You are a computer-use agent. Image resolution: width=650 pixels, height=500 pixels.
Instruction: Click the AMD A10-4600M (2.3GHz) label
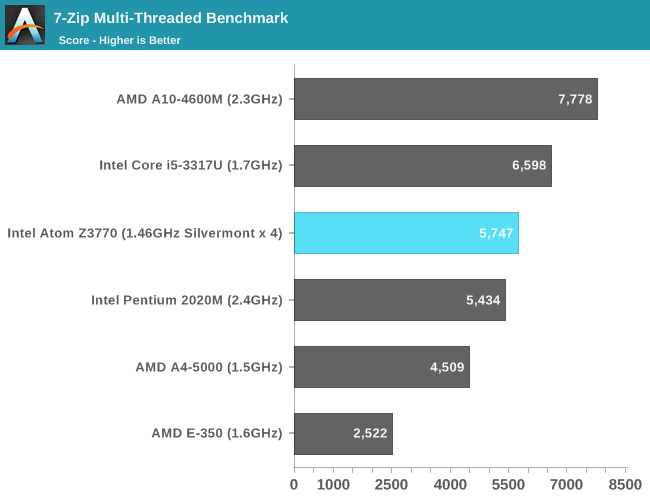tap(199, 99)
